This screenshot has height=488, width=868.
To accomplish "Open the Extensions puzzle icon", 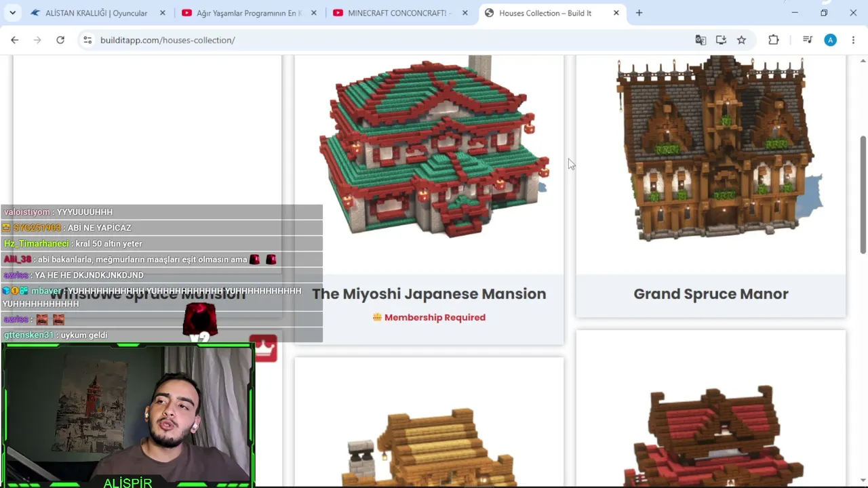I will coord(774,40).
